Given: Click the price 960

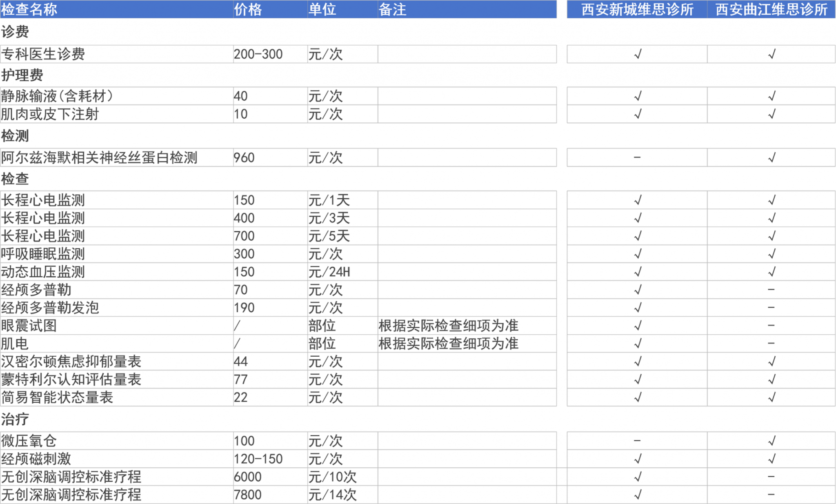Looking at the screenshot, I should 244,158.
